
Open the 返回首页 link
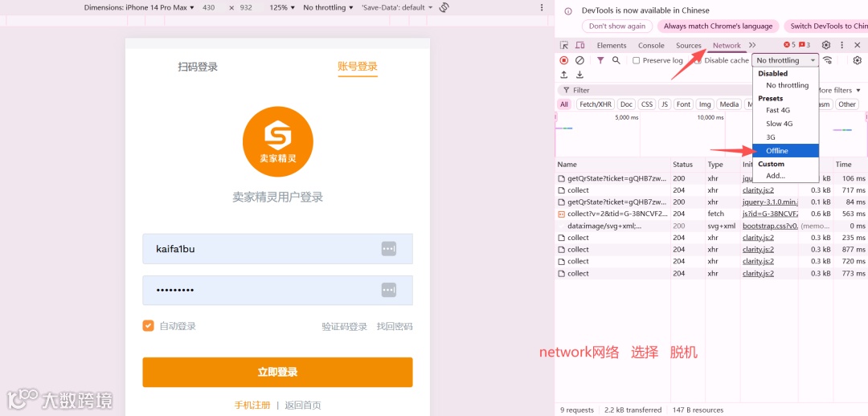(x=303, y=405)
